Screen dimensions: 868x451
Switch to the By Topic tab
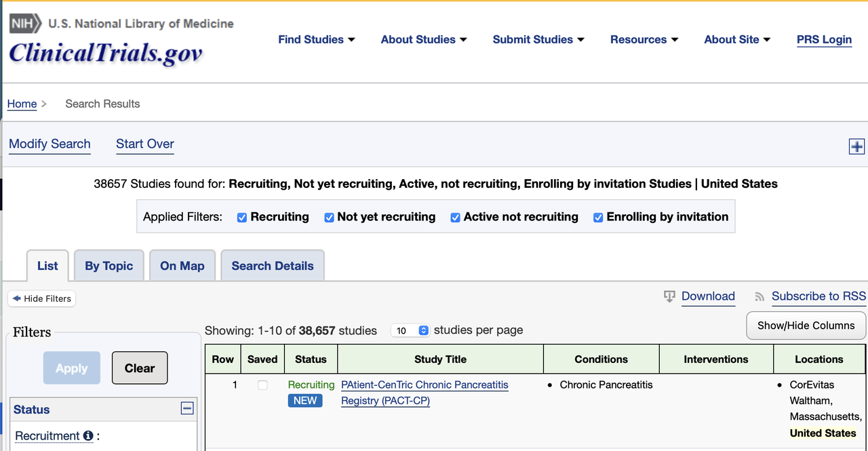pyautogui.click(x=108, y=266)
